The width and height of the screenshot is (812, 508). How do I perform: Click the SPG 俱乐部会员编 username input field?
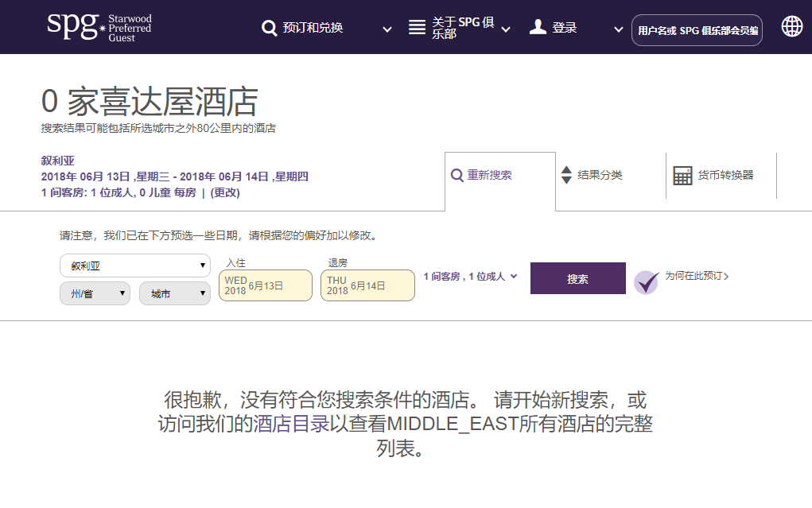[x=697, y=30]
